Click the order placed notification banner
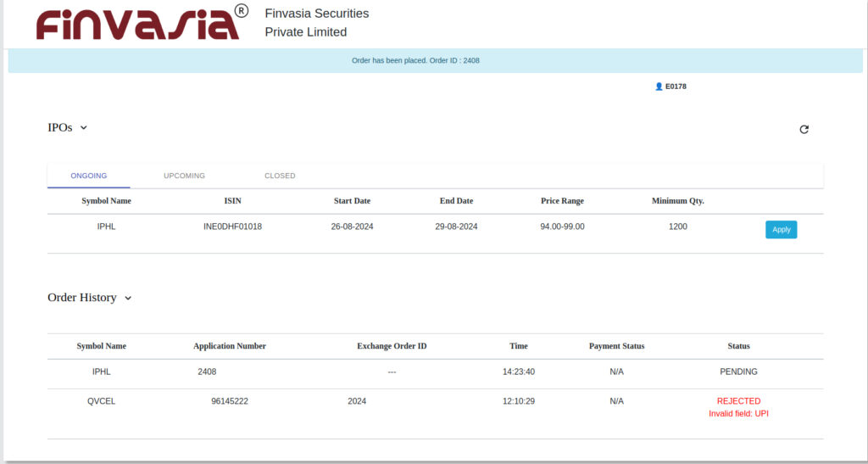The image size is (868, 464). tap(435, 60)
